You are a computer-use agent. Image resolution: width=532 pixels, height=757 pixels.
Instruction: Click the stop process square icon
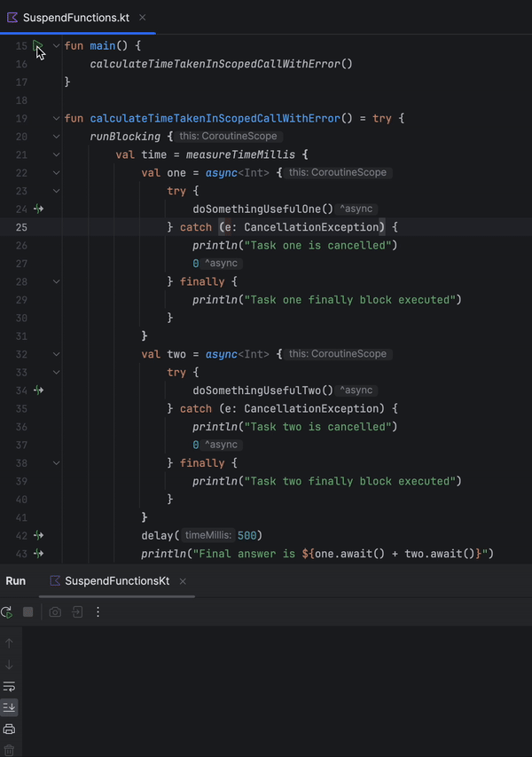coord(28,612)
